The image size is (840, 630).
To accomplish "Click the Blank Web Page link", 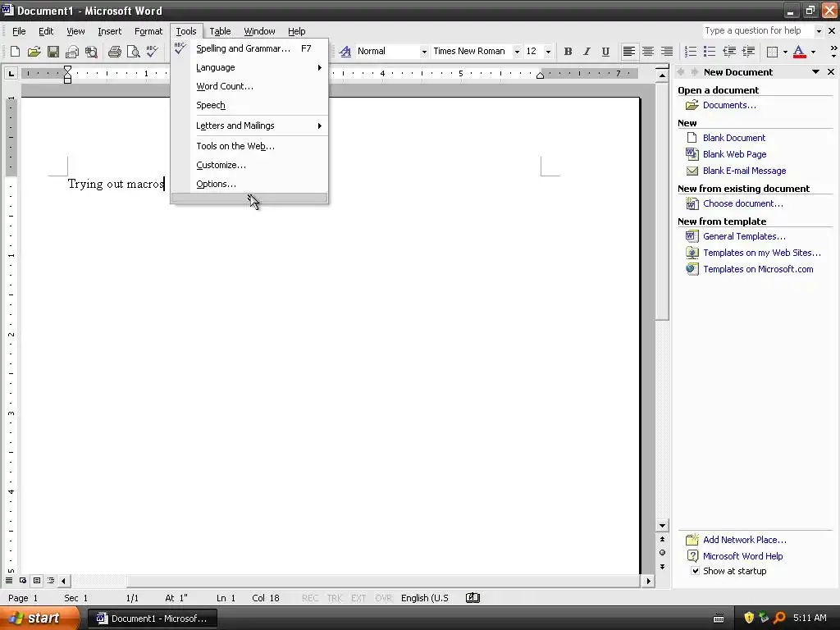I will pyautogui.click(x=734, y=154).
